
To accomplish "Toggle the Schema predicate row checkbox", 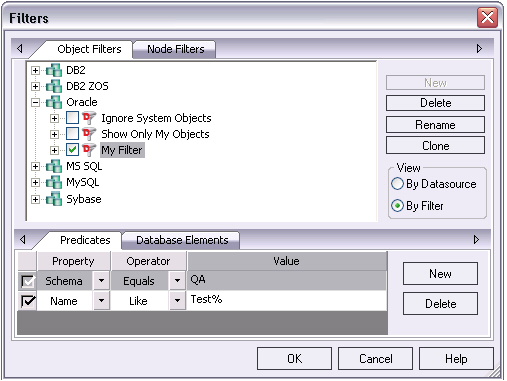I will pyautogui.click(x=27, y=281).
